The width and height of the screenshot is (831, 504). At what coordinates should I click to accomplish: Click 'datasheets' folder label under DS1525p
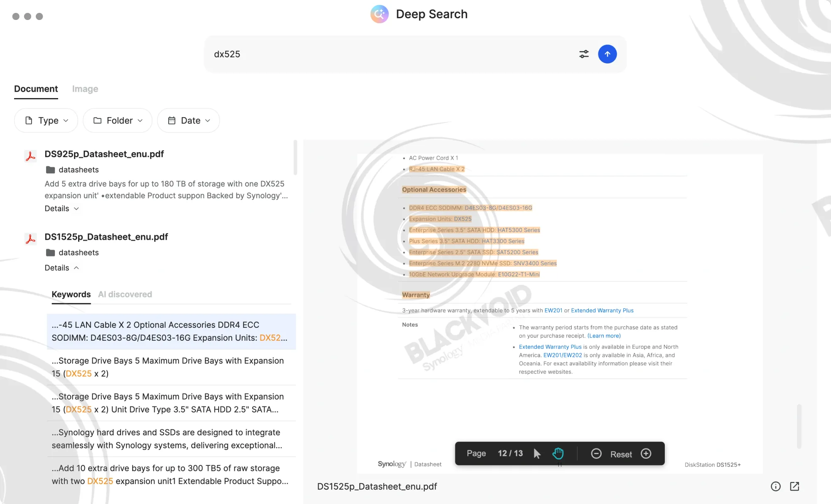pos(79,252)
